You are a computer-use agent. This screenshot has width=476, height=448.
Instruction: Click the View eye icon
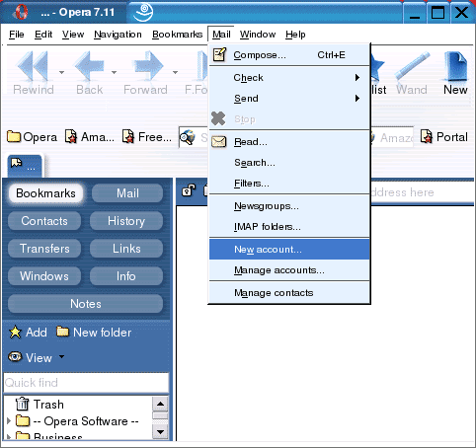(x=15, y=357)
